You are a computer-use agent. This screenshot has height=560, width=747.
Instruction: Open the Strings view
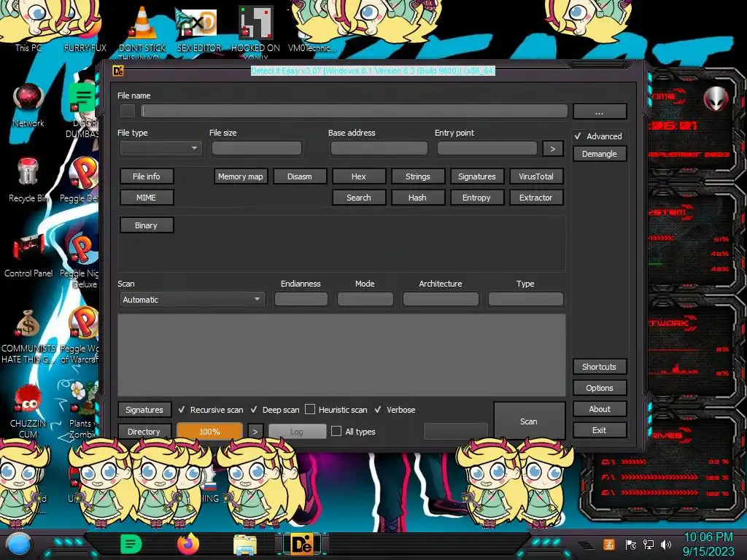tap(418, 176)
